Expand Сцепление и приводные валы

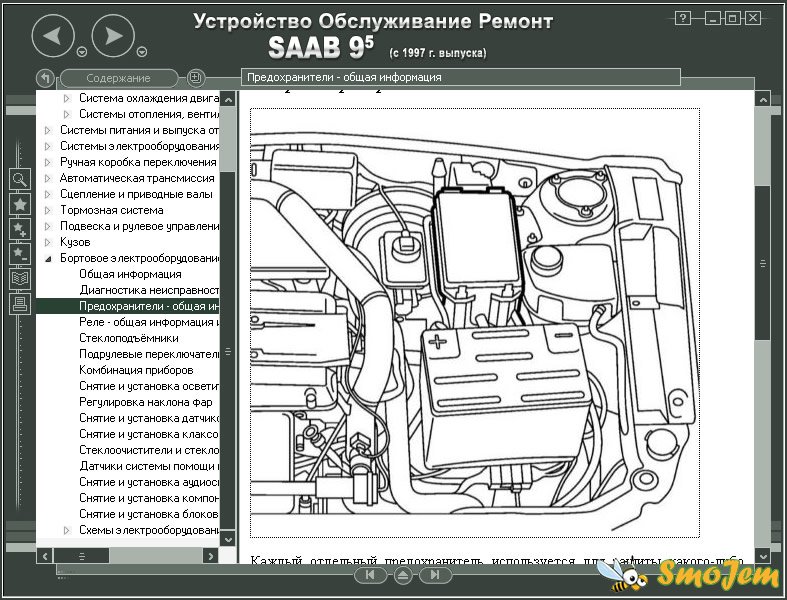48,194
